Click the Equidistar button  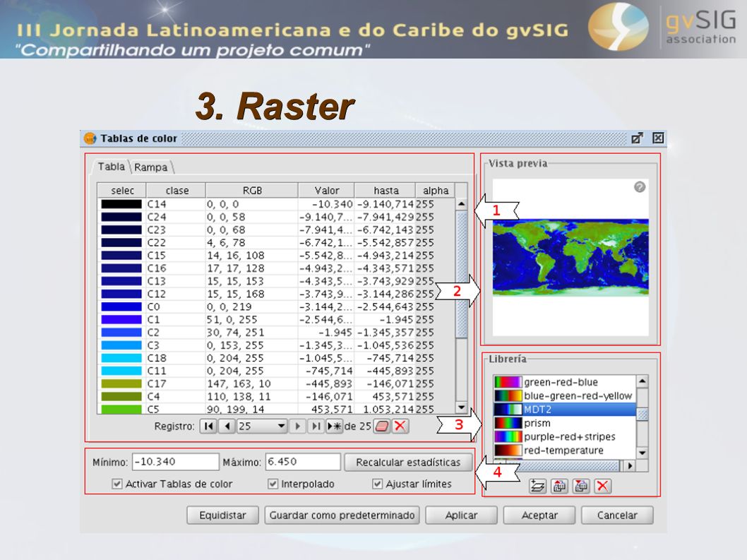[222, 516]
